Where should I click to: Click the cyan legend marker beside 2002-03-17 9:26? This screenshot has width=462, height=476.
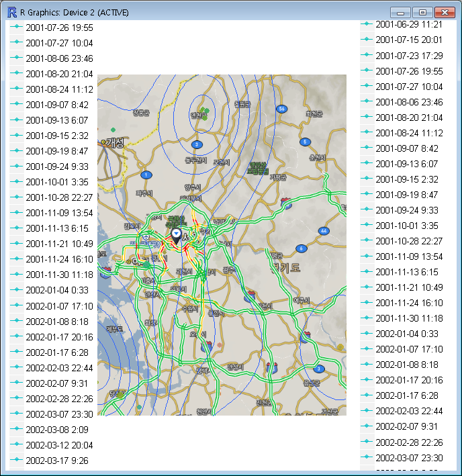tap(16, 459)
